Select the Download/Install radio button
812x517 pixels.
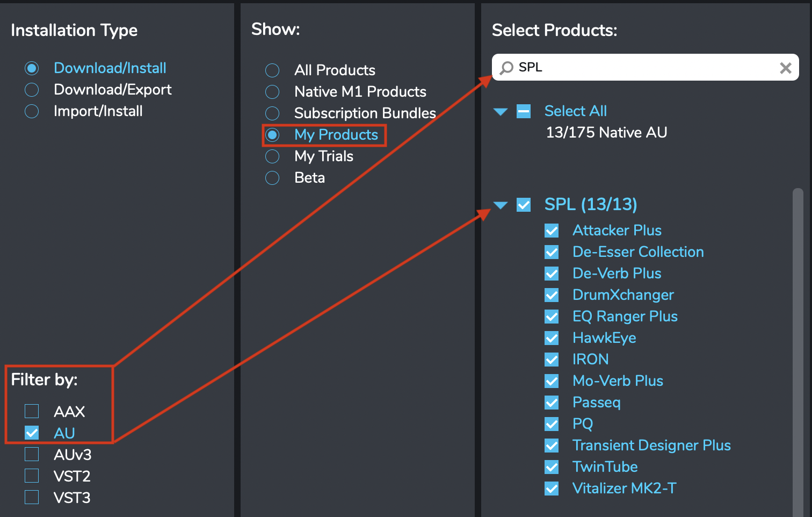(x=32, y=68)
